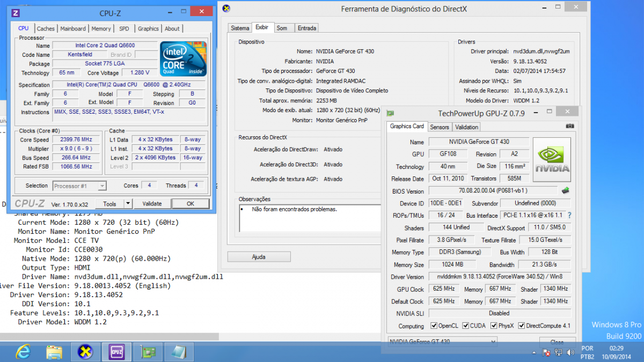
Task: Switch to the Graphics tab in CPU-Z
Action: [148, 28]
